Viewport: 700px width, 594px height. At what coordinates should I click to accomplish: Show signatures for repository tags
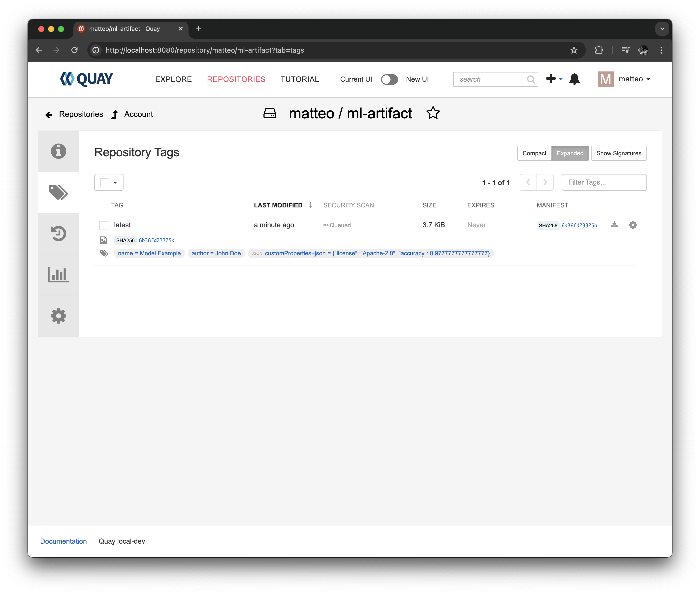619,153
